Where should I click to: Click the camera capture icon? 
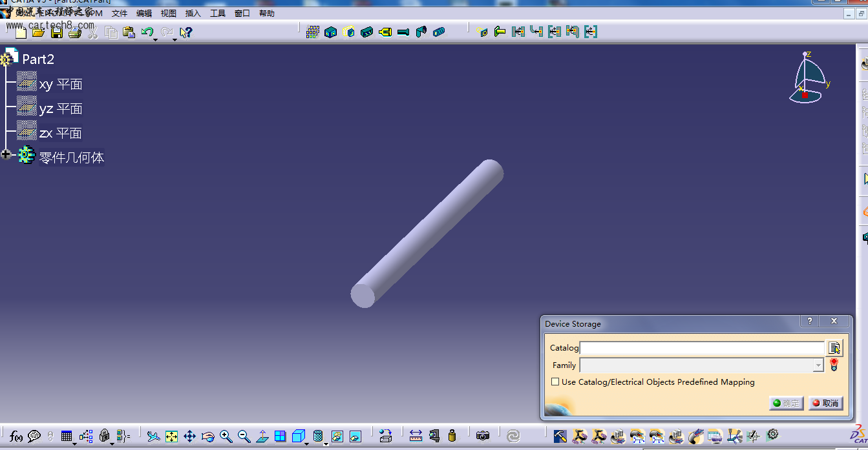coord(482,436)
